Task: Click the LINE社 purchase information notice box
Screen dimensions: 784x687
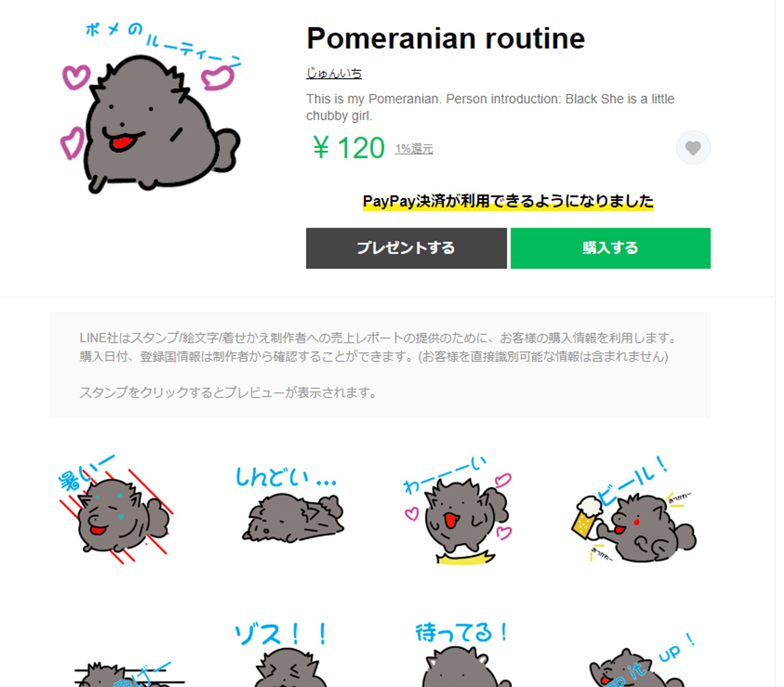Action: coord(381,364)
